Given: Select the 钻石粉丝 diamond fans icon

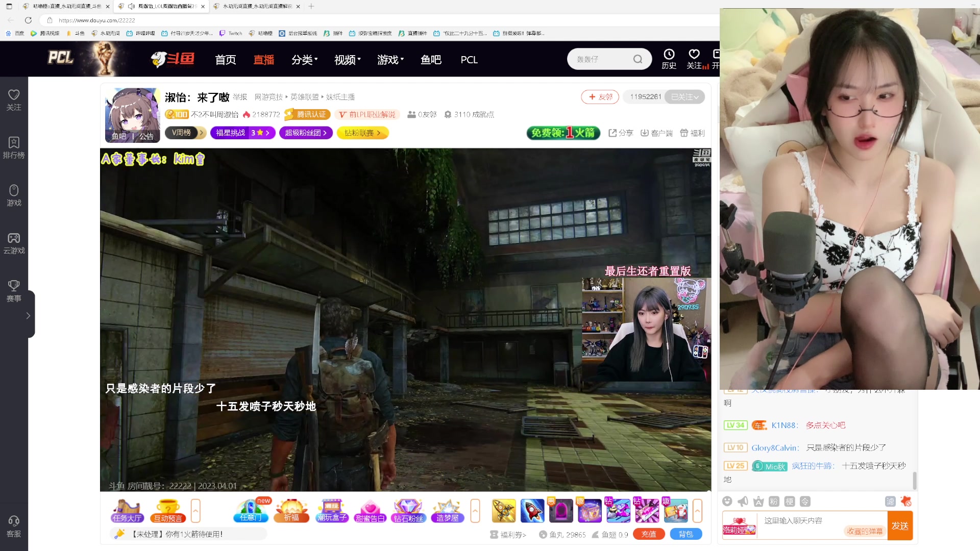Looking at the screenshot, I should pyautogui.click(x=408, y=510).
